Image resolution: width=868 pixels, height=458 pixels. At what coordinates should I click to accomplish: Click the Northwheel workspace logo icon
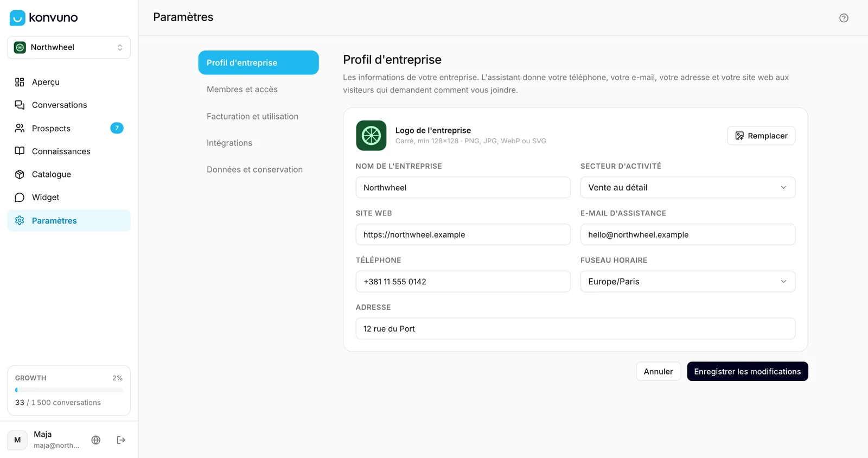[20, 47]
